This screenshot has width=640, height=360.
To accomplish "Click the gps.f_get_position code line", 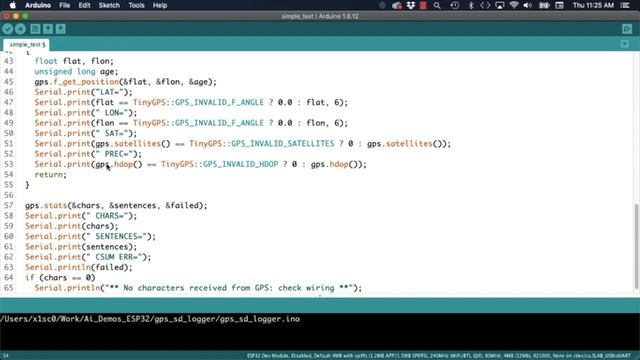I will (x=126, y=82).
